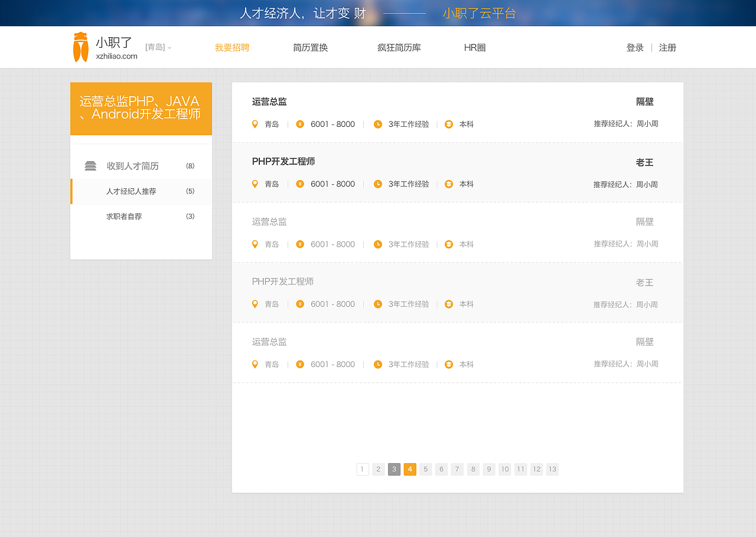Click 6001 - 8000 salary in bold 运营总监 row
Viewport: 756px width, 537px height.
click(333, 124)
